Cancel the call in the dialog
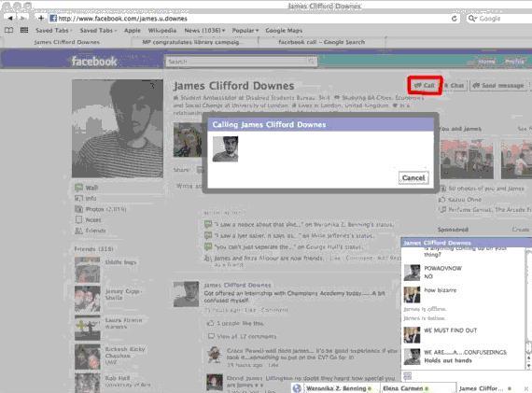Image resolution: width=532 pixels, height=393 pixels. pos(413,178)
